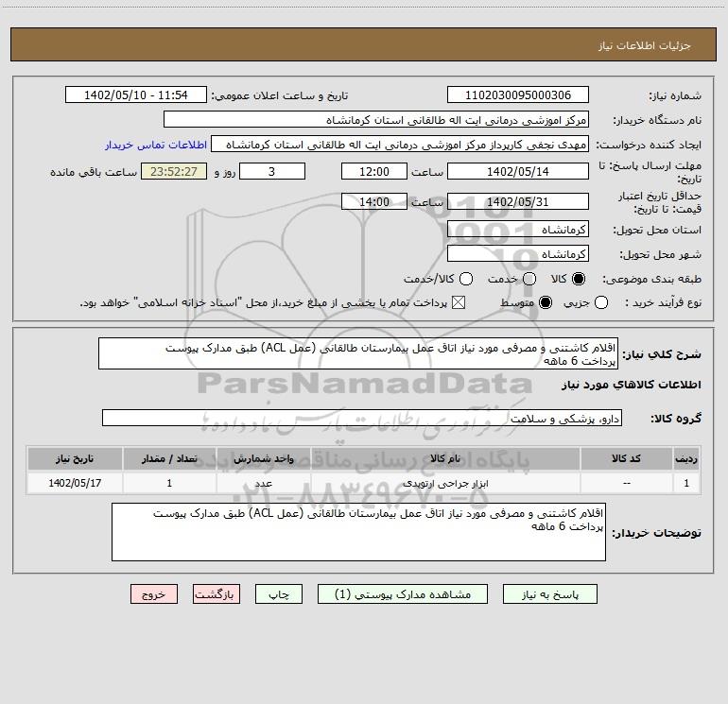
Task: Click the گروه کالا field دارو، پزشکی و سلامت
Action: (x=362, y=418)
